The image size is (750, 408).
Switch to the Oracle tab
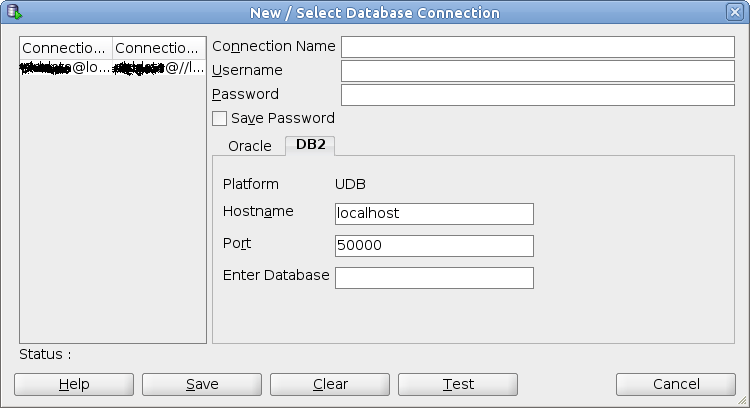(250, 146)
